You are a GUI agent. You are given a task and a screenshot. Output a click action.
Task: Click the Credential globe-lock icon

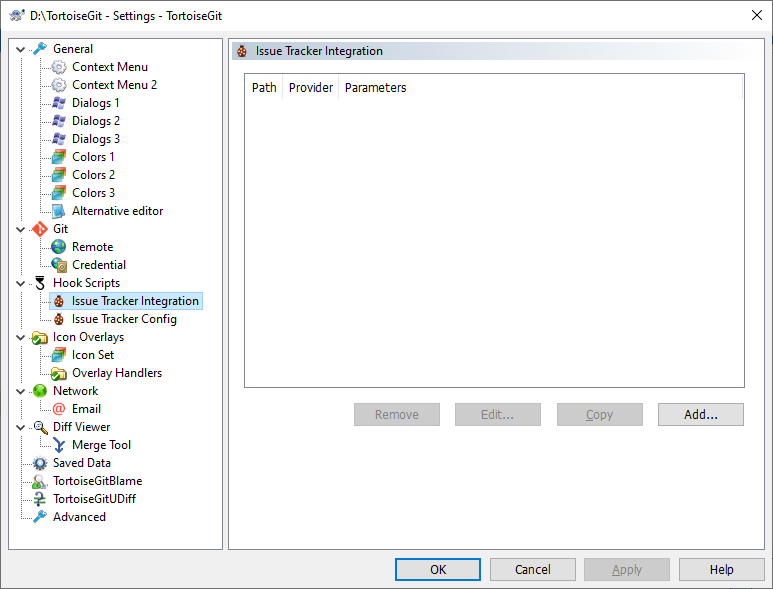(59, 265)
